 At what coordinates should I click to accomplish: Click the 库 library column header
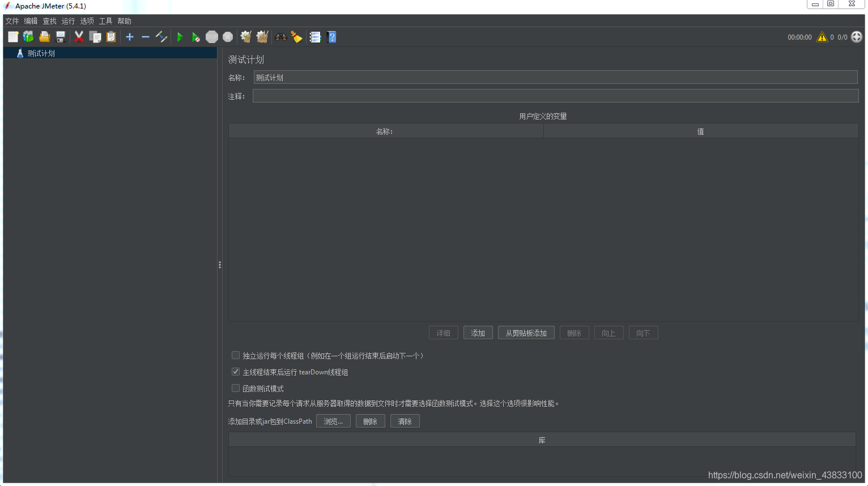click(542, 440)
